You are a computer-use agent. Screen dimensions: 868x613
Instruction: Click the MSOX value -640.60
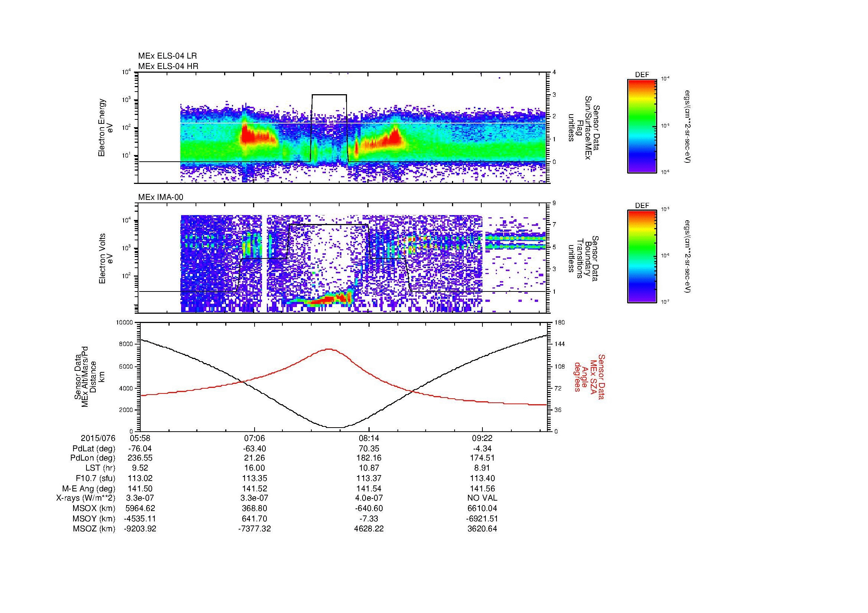369,508
